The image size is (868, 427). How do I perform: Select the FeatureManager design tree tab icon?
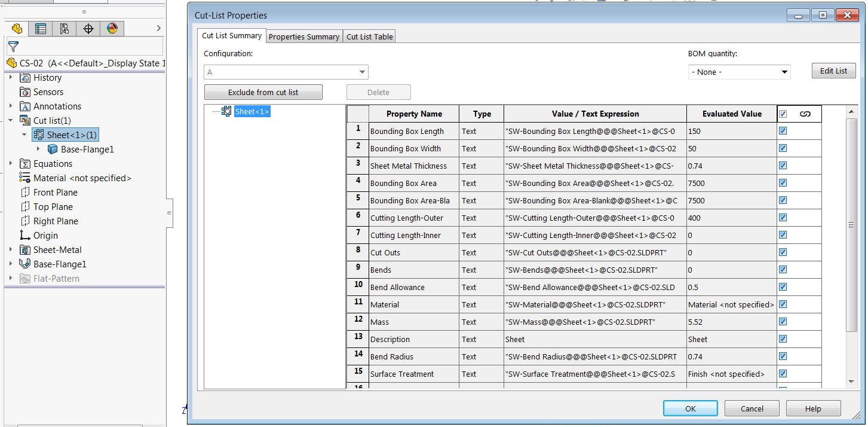tap(17, 28)
